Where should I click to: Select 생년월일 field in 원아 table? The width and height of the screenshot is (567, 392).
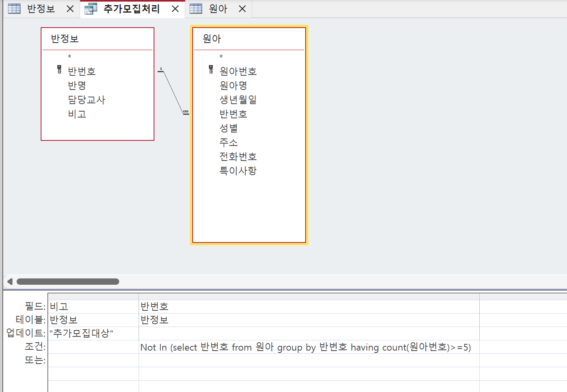tap(238, 100)
